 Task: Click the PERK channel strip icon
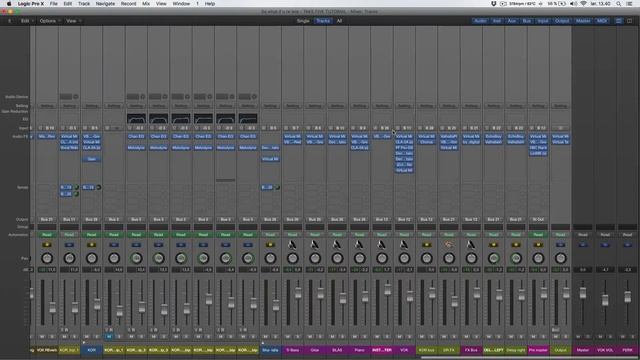627,245
